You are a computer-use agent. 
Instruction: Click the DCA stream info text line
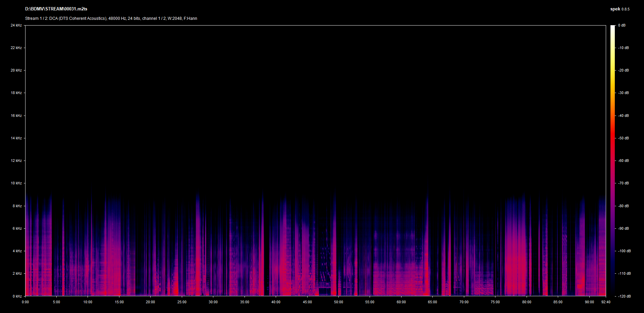[x=111, y=18]
